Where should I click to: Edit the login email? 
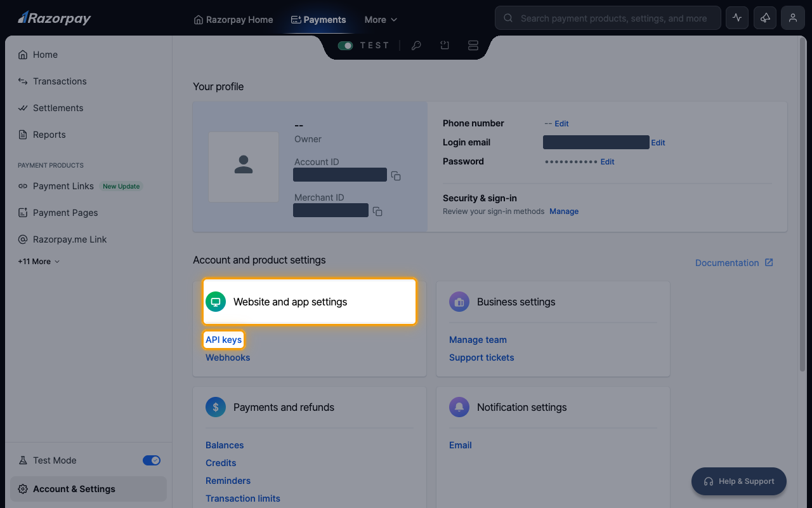[x=658, y=143]
